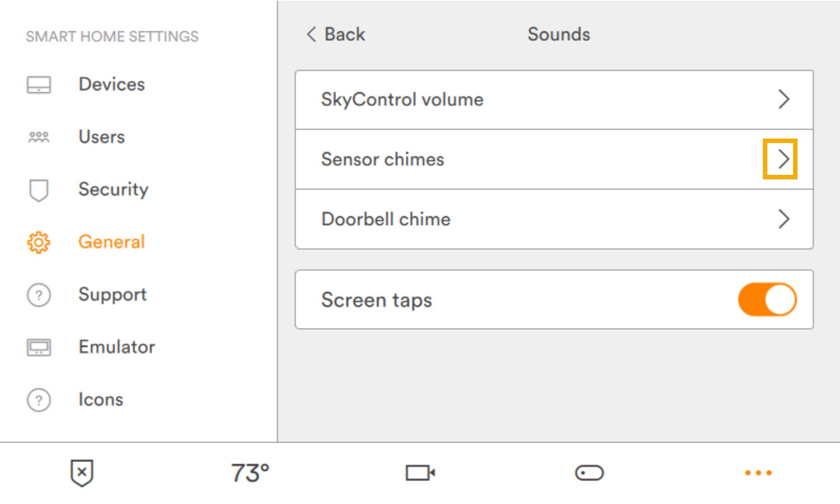Tap the security shield icon in bottom bar
The width and height of the screenshot is (840, 504).
click(x=82, y=473)
